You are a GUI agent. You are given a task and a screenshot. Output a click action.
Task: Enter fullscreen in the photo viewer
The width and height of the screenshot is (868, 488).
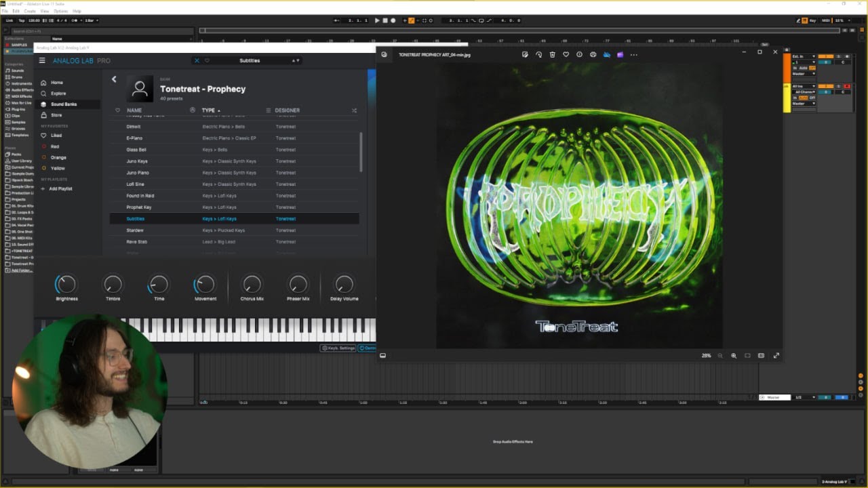click(x=776, y=355)
